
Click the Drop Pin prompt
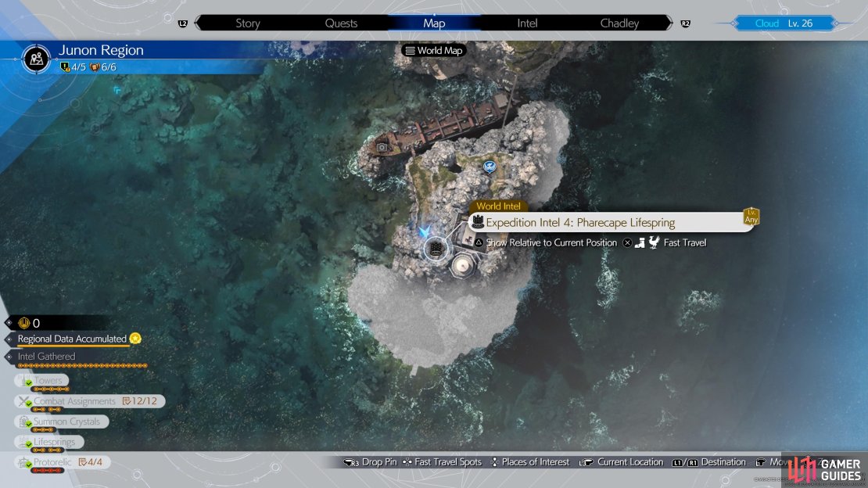371,462
